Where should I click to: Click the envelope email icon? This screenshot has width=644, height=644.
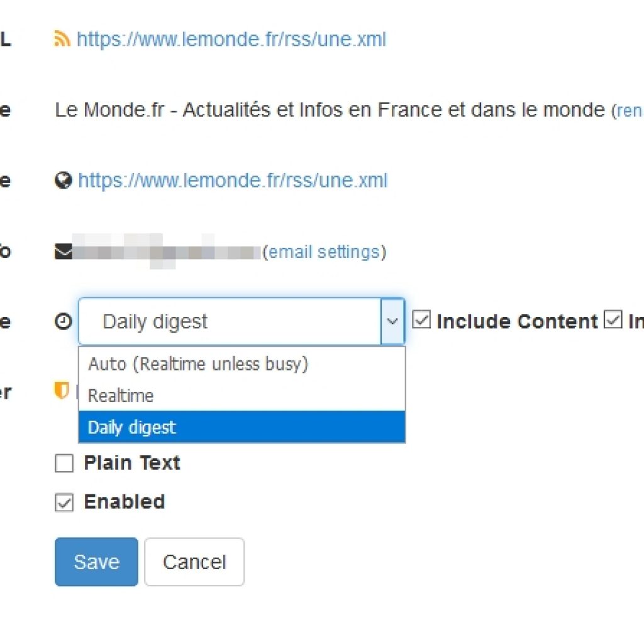[x=64, y=252]
